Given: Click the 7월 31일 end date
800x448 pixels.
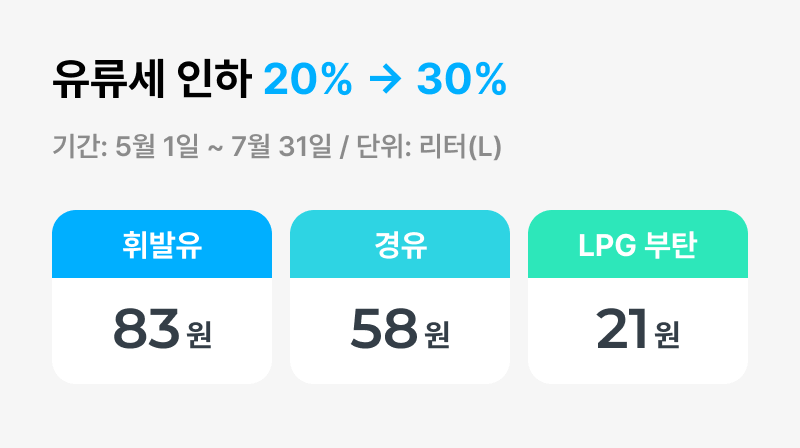Looking at the screenshot, I should (281, 146).
